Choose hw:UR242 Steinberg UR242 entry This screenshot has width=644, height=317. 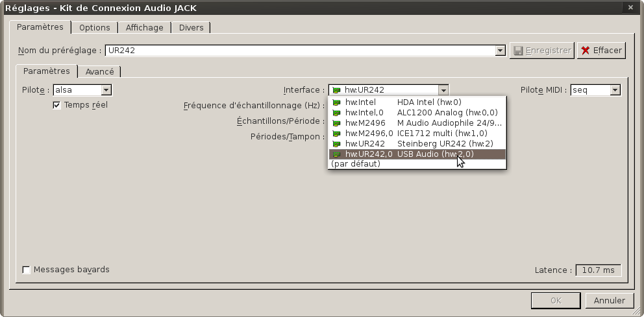417,143
